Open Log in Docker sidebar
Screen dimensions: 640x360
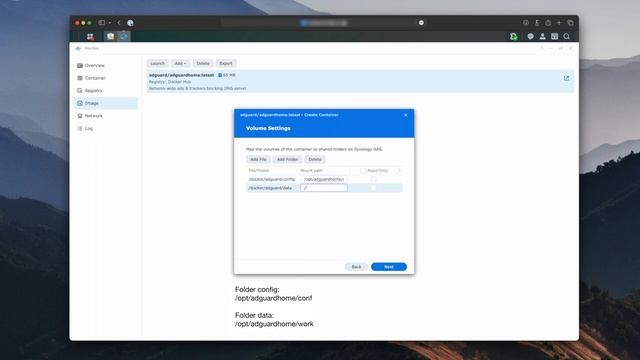(105, 129)
